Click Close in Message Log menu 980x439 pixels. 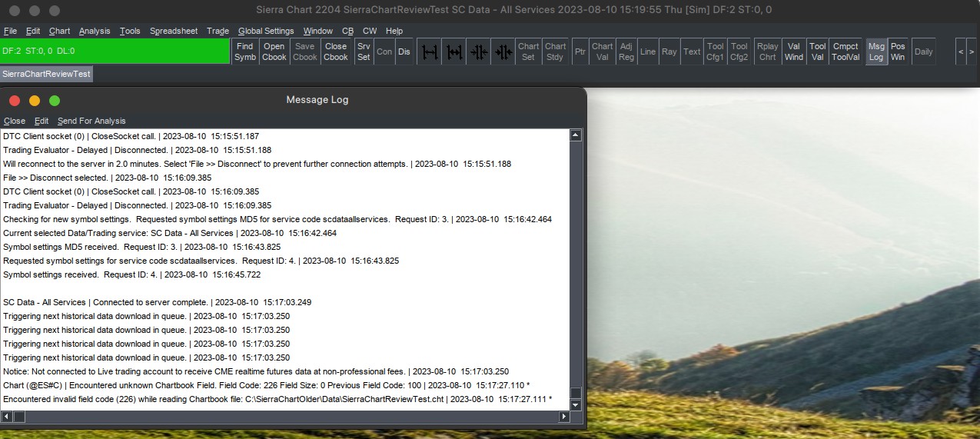(15, 121)
